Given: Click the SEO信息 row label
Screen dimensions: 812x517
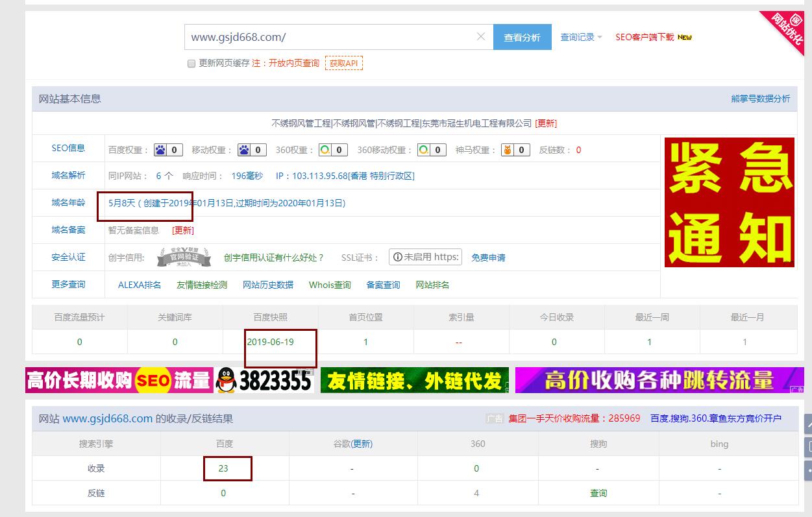Looking at the screenshot, I should (x=68, y=148).
